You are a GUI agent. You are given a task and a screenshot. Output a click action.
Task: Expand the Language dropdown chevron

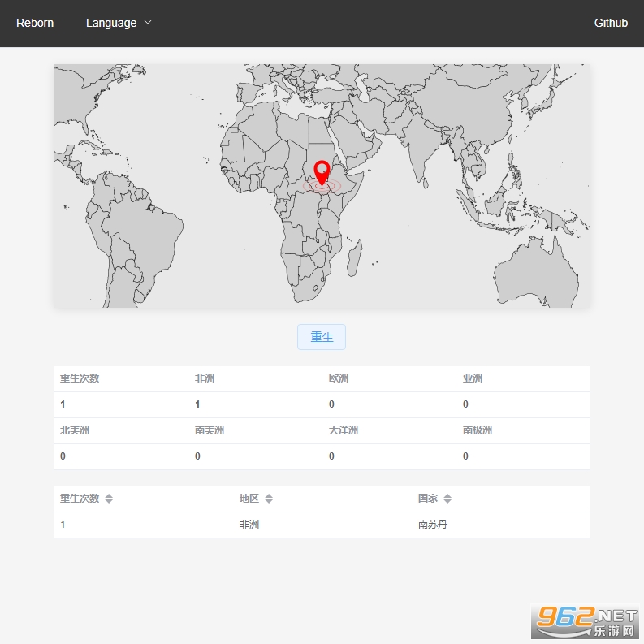point(148,23)
